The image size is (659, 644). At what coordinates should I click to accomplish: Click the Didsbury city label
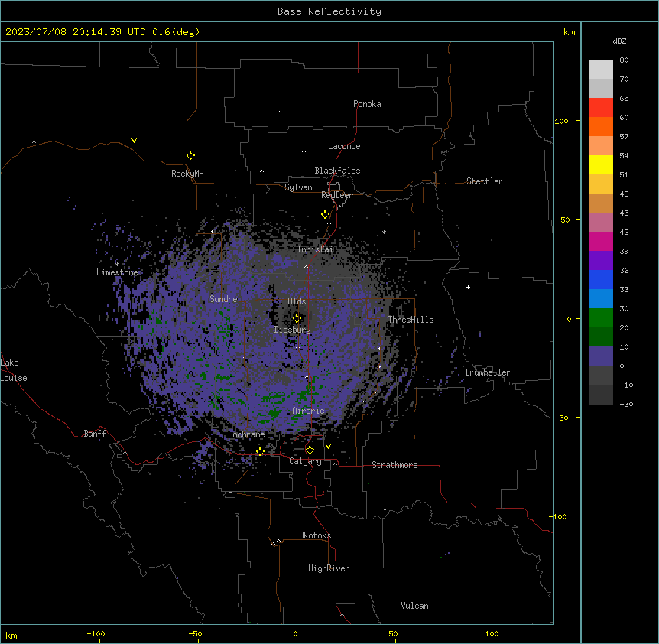tap(293, 330)
